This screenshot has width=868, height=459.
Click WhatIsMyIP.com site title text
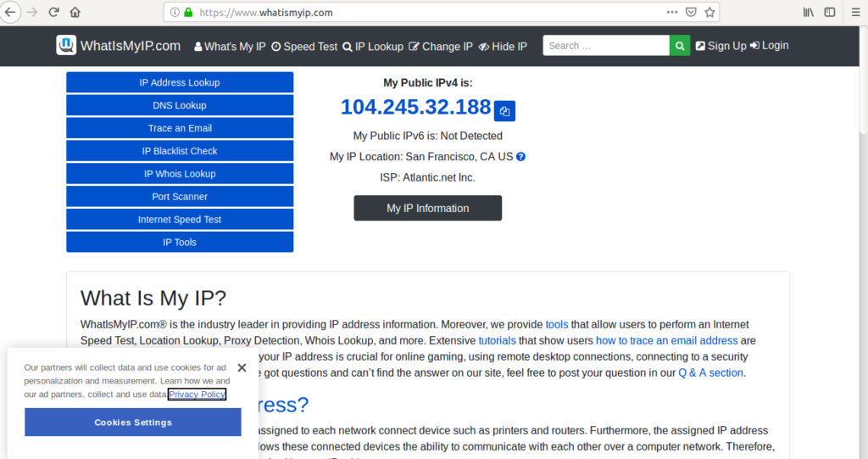tap(131, 46)
